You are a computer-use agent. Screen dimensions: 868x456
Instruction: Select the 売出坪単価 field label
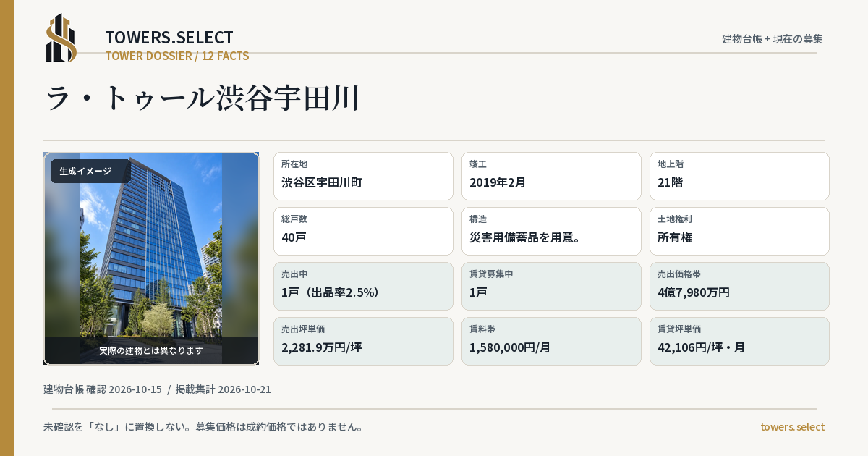coord(303,329)
